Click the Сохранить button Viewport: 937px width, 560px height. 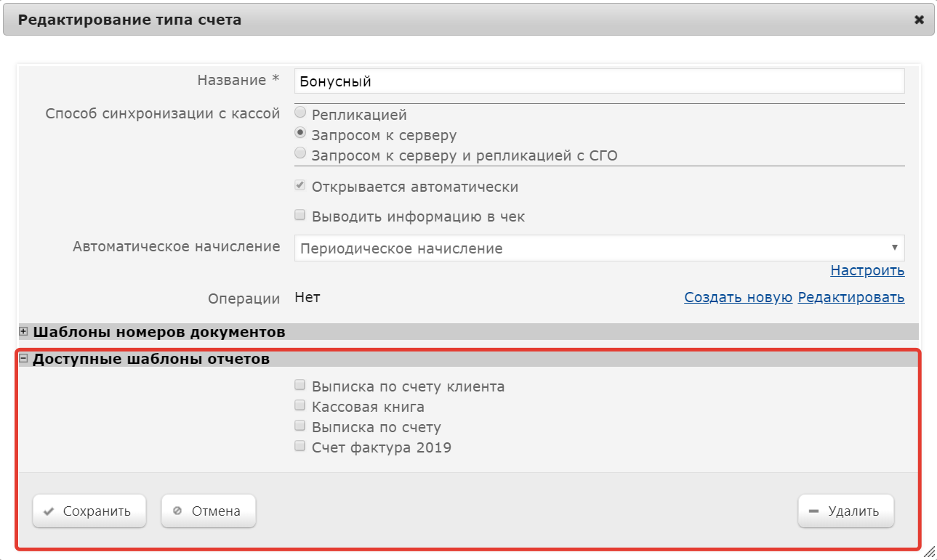(x=89, y=511)
